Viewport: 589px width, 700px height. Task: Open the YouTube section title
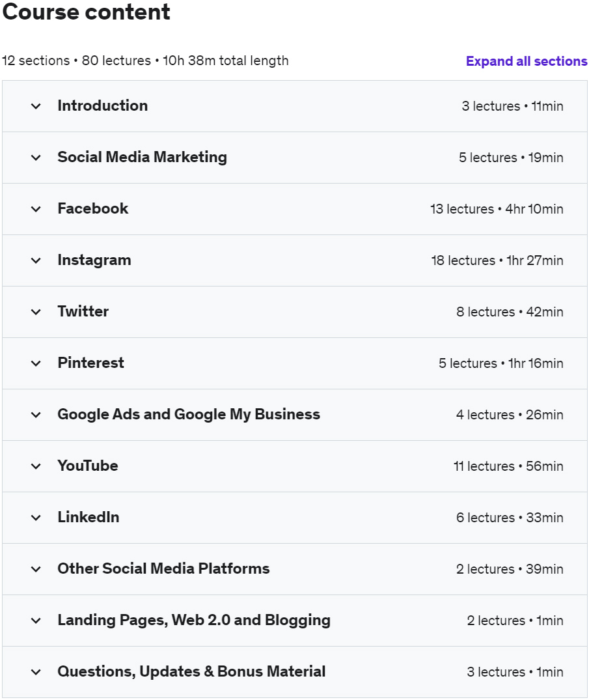pyautogui.click(x=88, y=466)
